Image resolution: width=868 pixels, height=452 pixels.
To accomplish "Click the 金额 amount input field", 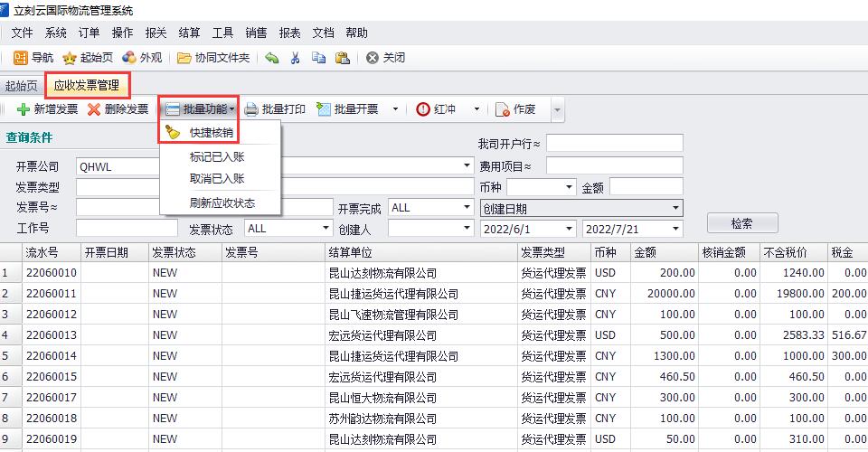I will (646, 187).
